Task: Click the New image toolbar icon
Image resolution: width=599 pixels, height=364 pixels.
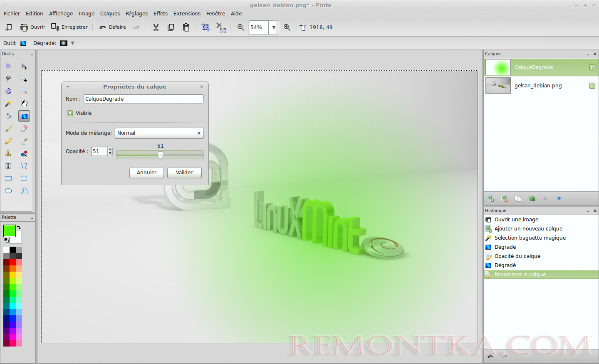Action: (8, 27)
